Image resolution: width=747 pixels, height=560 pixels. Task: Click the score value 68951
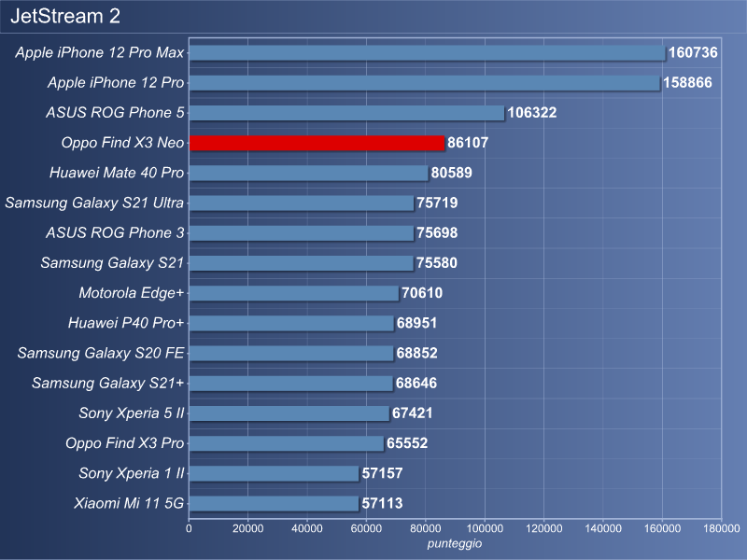[x=416, y=323]
